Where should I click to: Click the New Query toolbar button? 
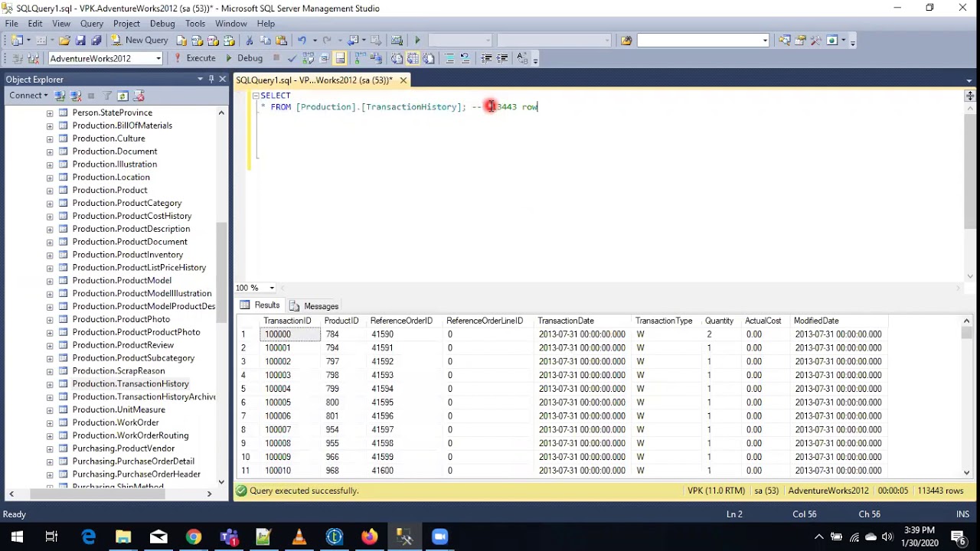pyautogui.click(x=139, y=40)
